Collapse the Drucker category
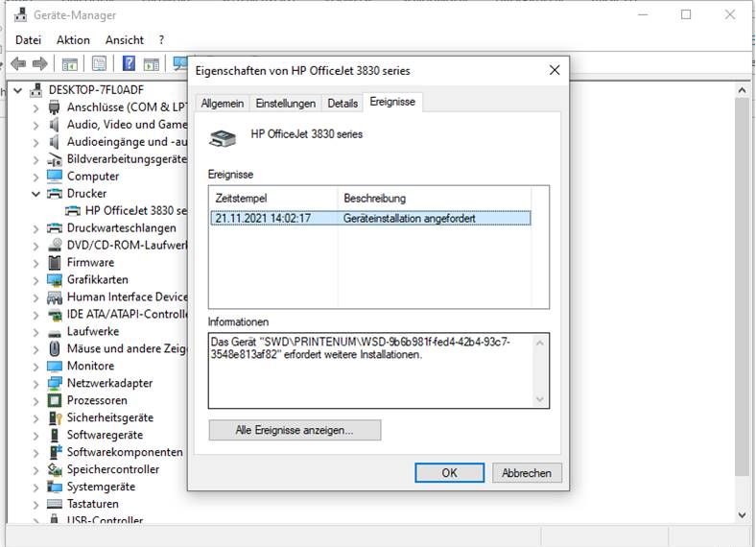 (x=35, y=194)
